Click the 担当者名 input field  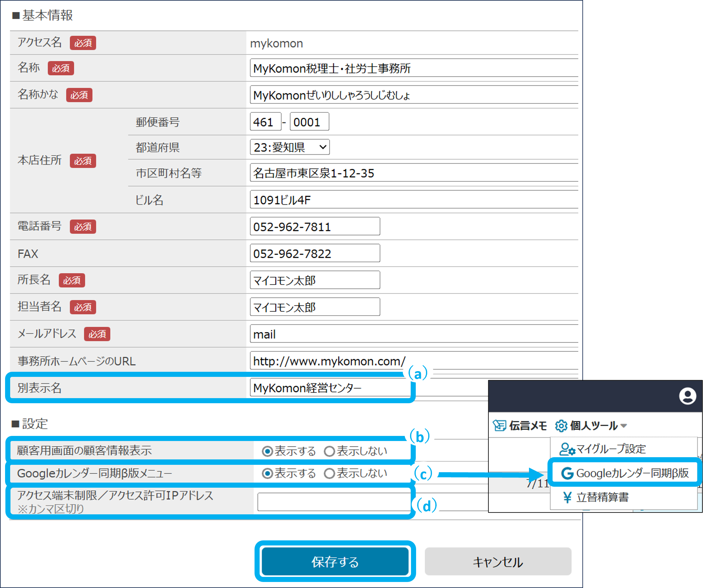315,307
